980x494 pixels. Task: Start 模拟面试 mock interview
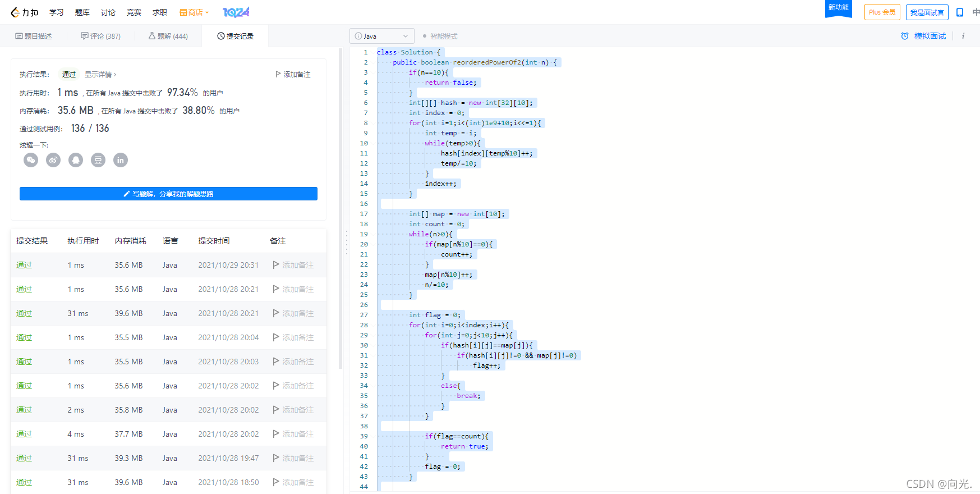(x=923, y=36)
